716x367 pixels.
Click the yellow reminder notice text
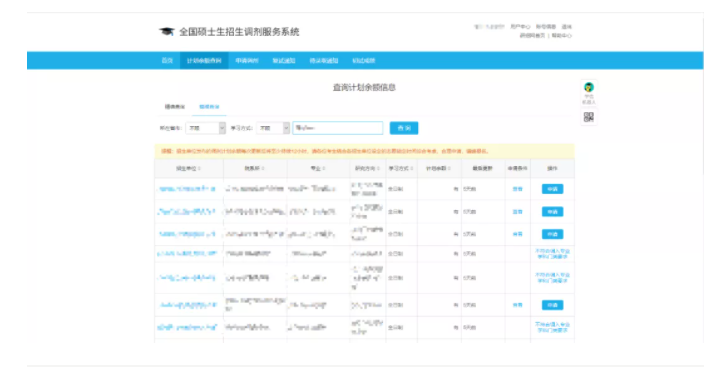[325, 151]
